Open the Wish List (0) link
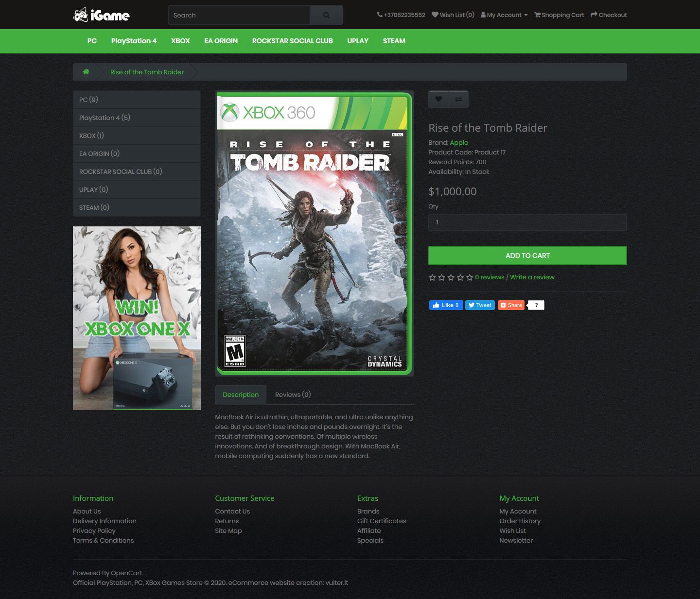The image size is (700, 599). pos(453,15)
